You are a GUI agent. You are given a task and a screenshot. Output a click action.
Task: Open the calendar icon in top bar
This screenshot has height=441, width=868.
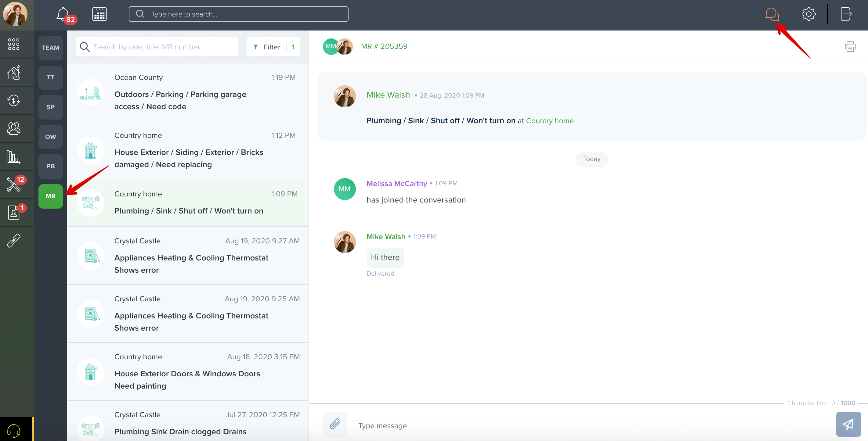click(x=99, y=14)
